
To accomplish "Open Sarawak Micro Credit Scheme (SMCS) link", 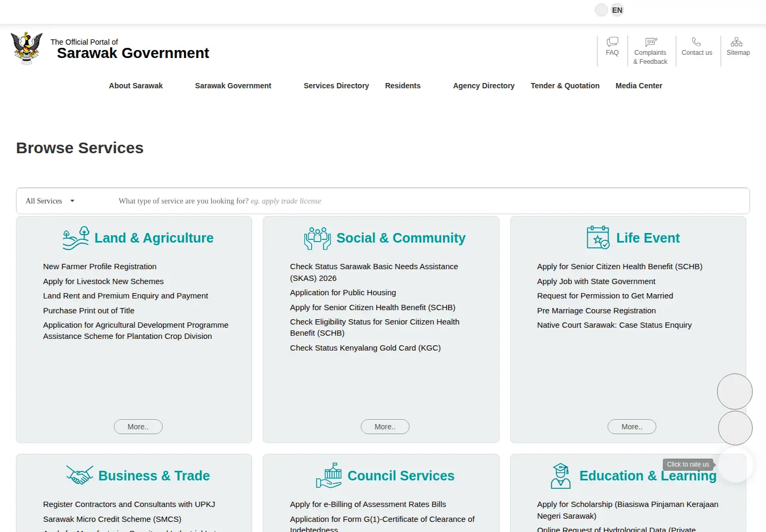I will coord(112,519).
